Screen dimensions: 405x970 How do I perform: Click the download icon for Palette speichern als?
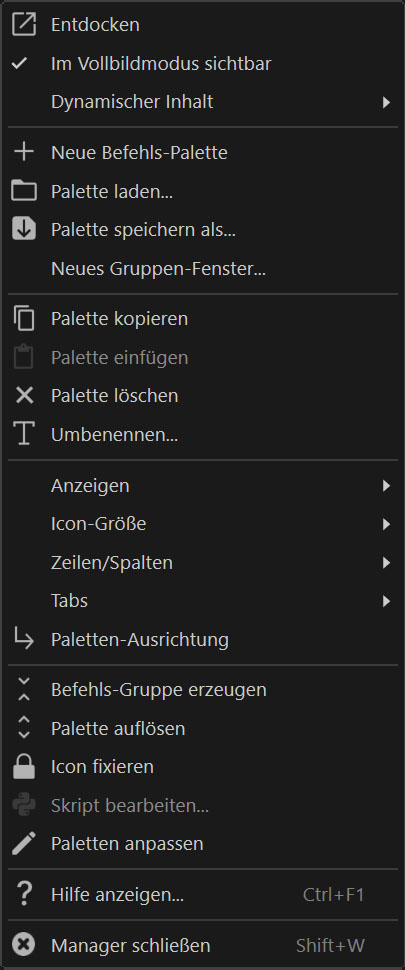pos(24,230)
